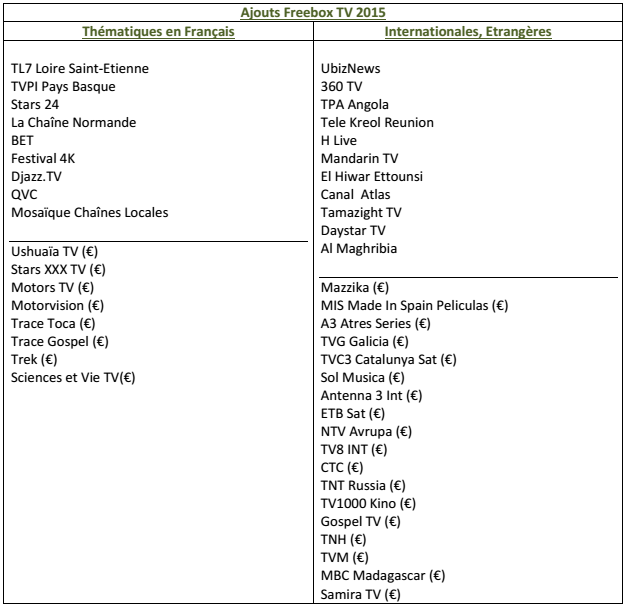Screen dimensions: 627x606
Task: Select the '360 TV' entry
Action: [341, 86]
